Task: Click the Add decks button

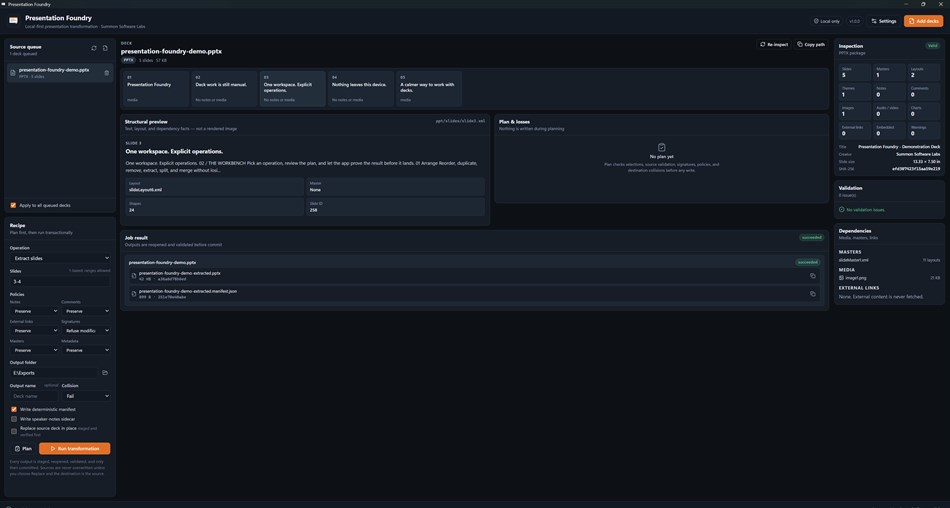Action: 923,21
